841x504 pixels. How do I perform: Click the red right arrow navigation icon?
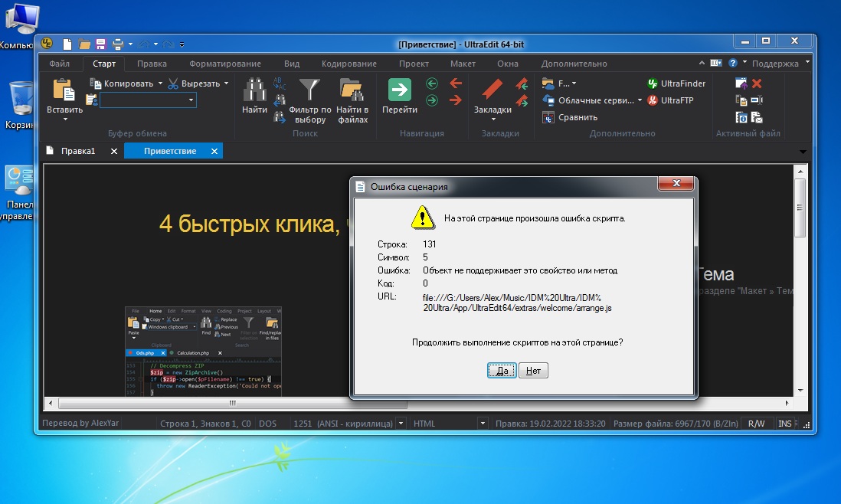[x=456, y=100]
